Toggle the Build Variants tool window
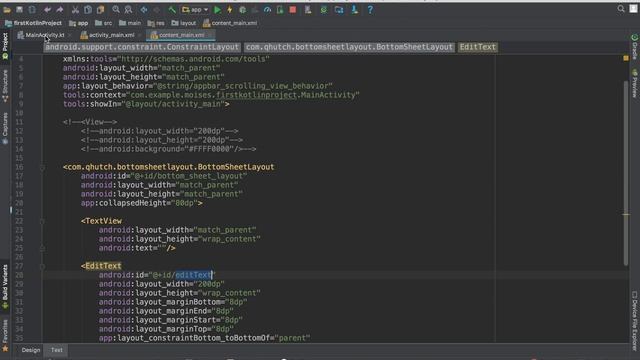Image resolution: width=640 pixels, height=360 pixels. click(x=5, y=287)
